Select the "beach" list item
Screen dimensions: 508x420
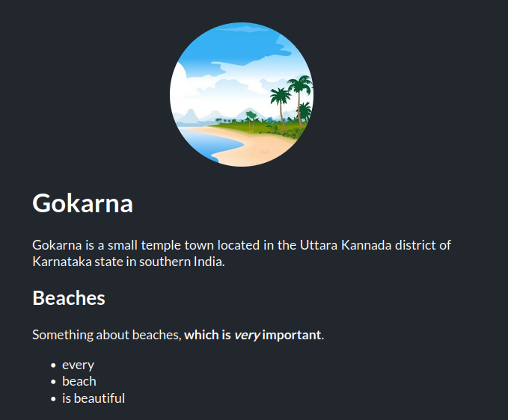[x=79, y=381]
